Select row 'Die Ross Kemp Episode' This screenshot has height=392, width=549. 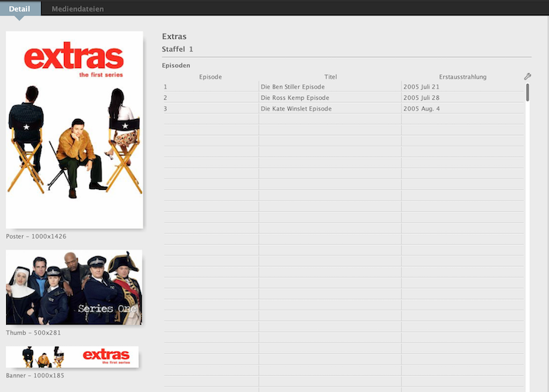pos(343,98)
